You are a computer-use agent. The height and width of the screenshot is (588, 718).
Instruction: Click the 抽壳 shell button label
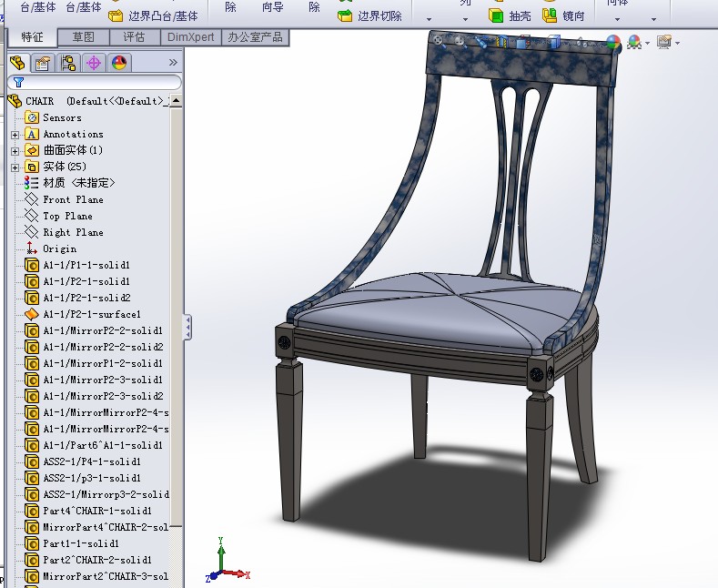pyautogui.click(x=521, y=16)
